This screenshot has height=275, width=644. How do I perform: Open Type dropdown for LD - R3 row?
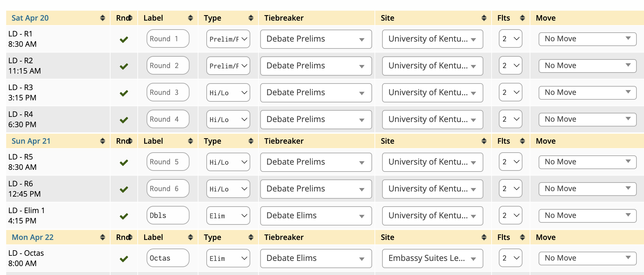click(228, 93)
